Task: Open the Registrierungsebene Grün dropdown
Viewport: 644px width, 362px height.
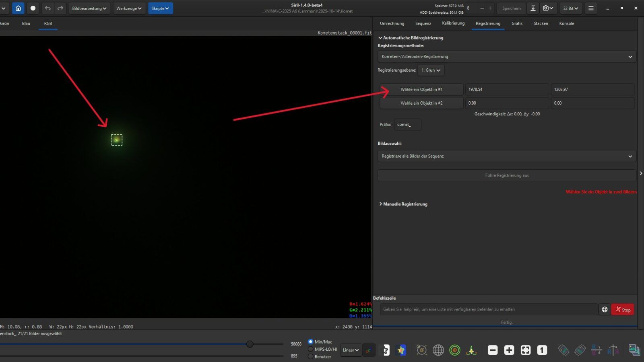Action: (x=431, y=70)
